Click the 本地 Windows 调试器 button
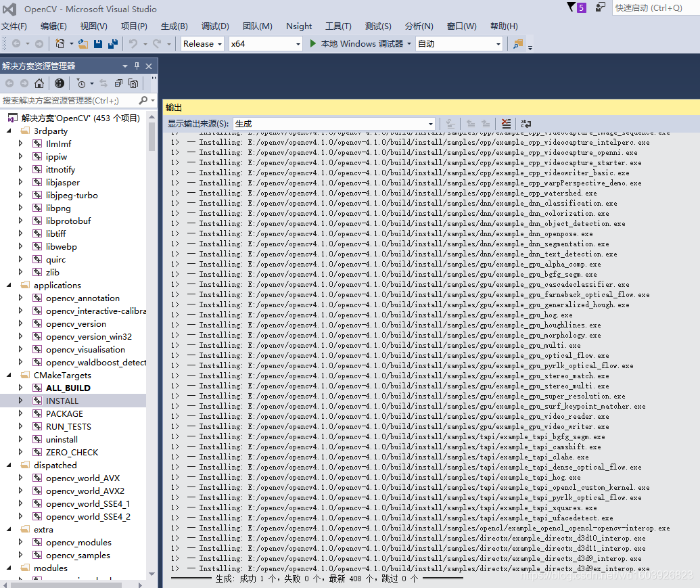 point(362,44)
